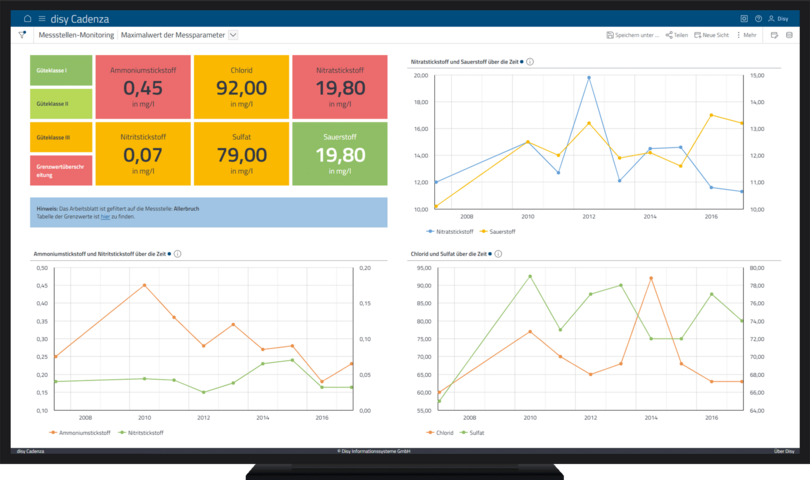Select the Nitritstickstoff 0,07 tile
This screenshot has width=810, height=480.
(x=143, y=153)
